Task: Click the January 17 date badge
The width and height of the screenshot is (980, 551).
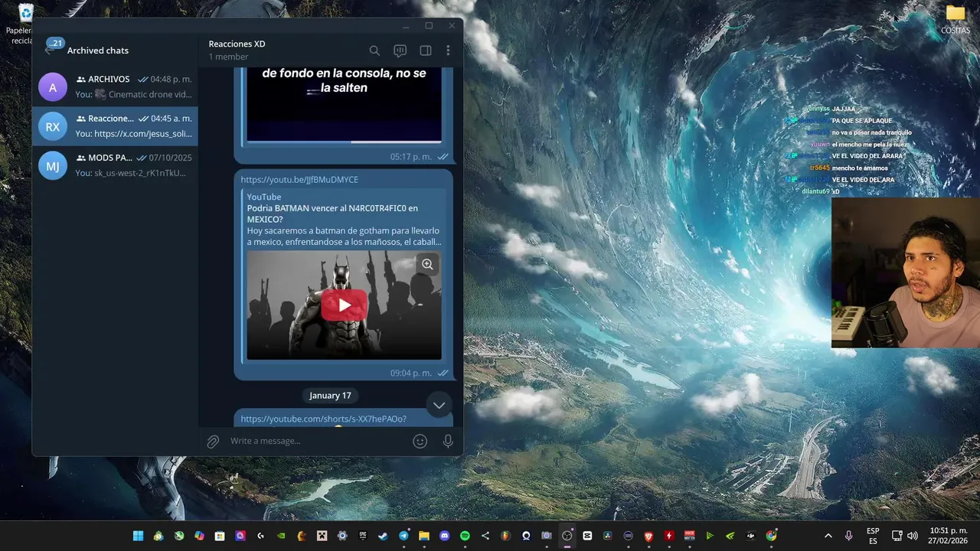Action: coord(330,396)
